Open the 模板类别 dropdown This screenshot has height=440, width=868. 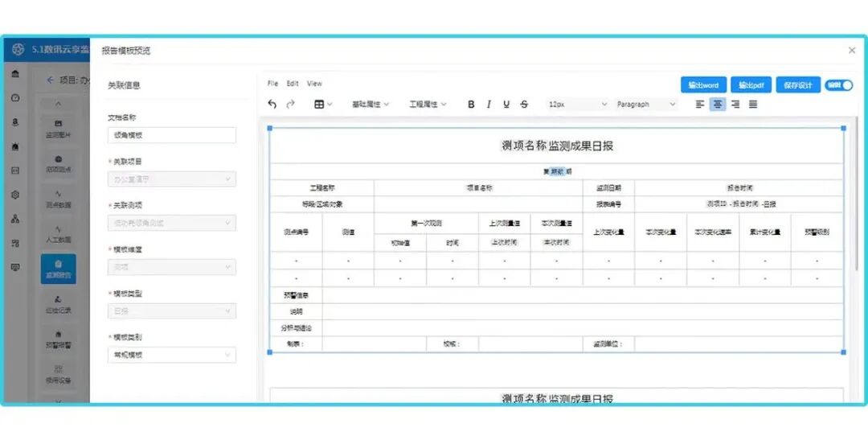click(172, 356)
